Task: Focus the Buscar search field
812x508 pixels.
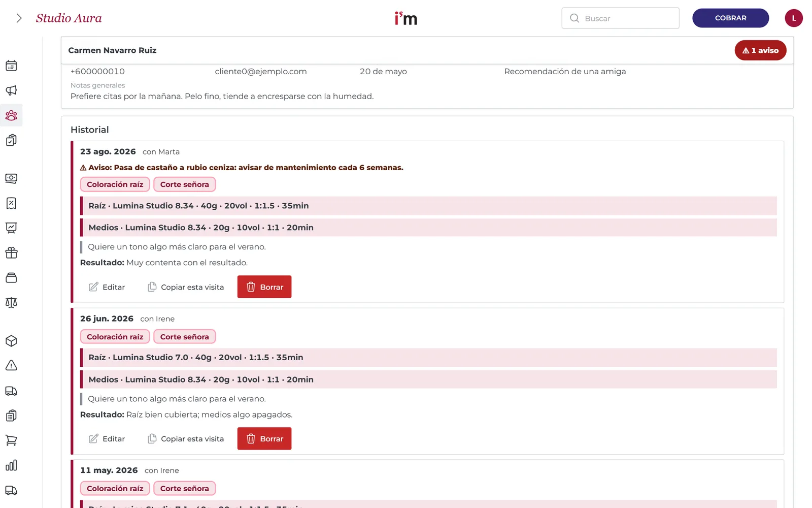Action: (x=620, y=18)
